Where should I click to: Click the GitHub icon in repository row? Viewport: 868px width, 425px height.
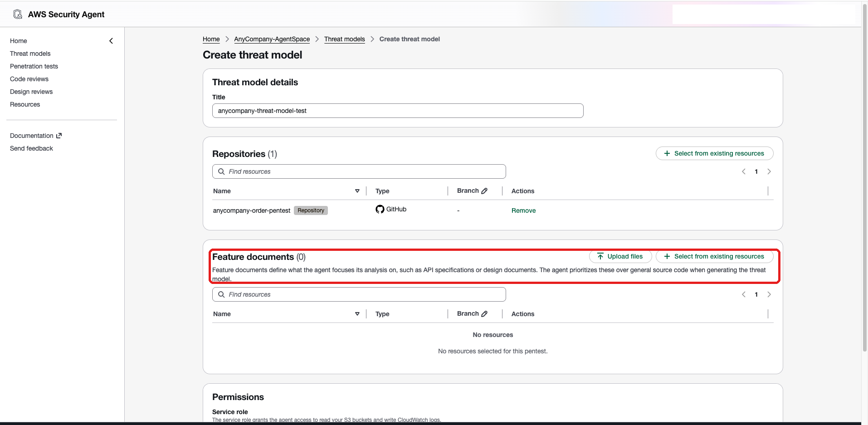click(x=380, y=209)
